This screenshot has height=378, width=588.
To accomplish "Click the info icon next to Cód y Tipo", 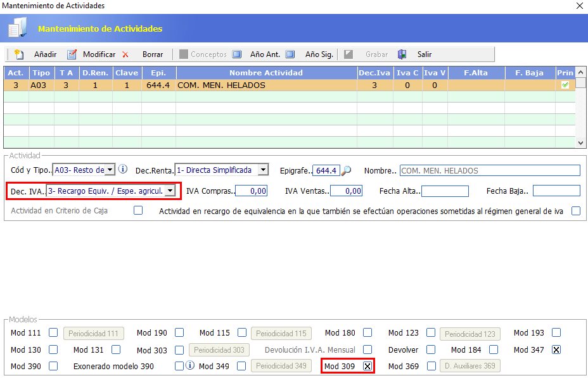I will [x=123, y=169].
